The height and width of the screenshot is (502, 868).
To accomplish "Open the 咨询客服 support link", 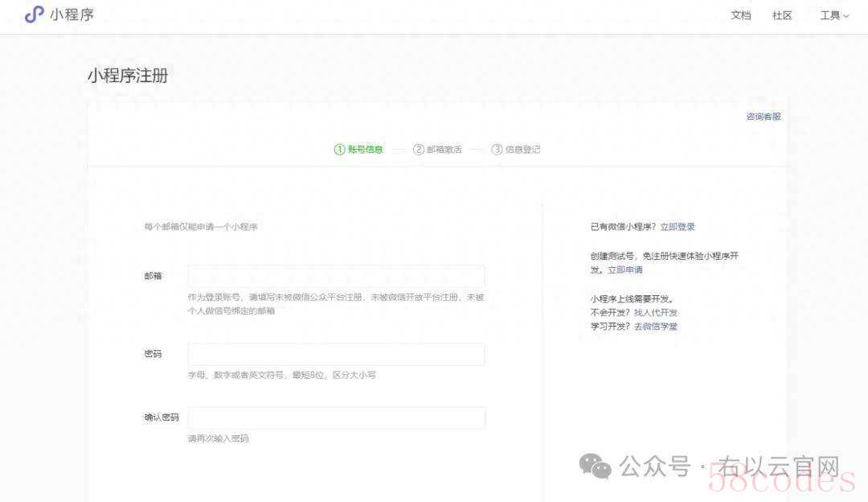I will (x=763, y=117).
